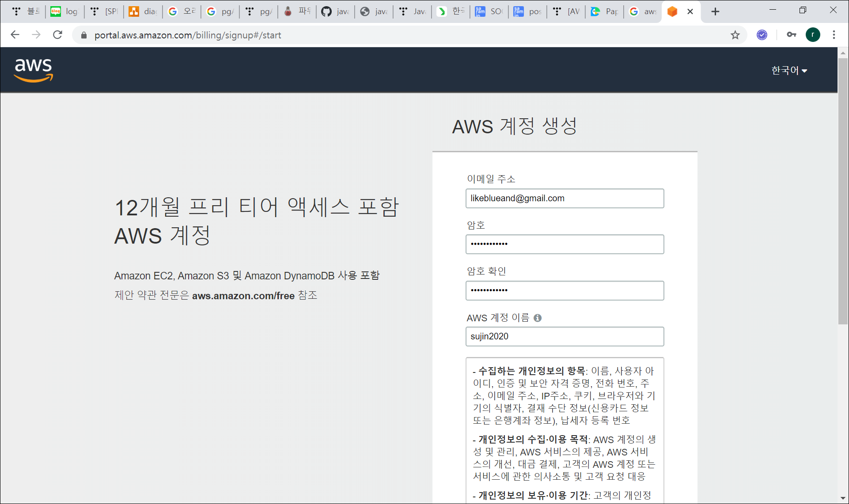Image resolution: width=849 pixels, height=504 pixels.
Task: Open the Chrome profile avatar
Action: 813,35
